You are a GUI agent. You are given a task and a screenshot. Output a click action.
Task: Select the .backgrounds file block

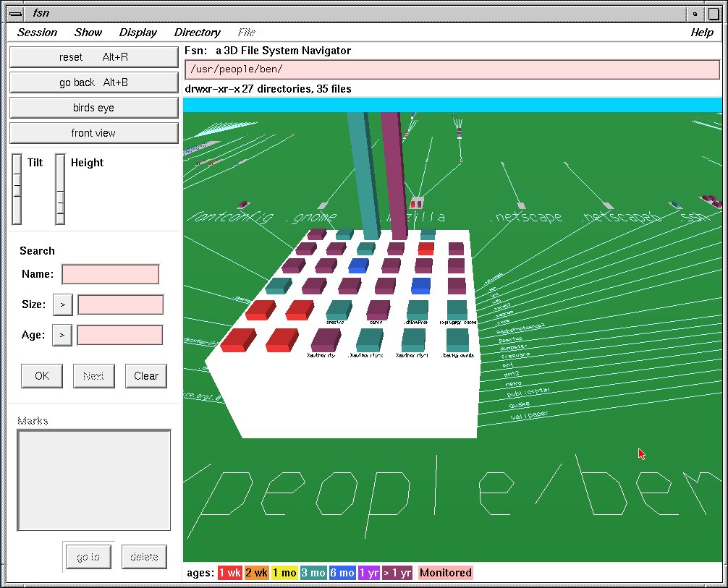tap(457, 340)
